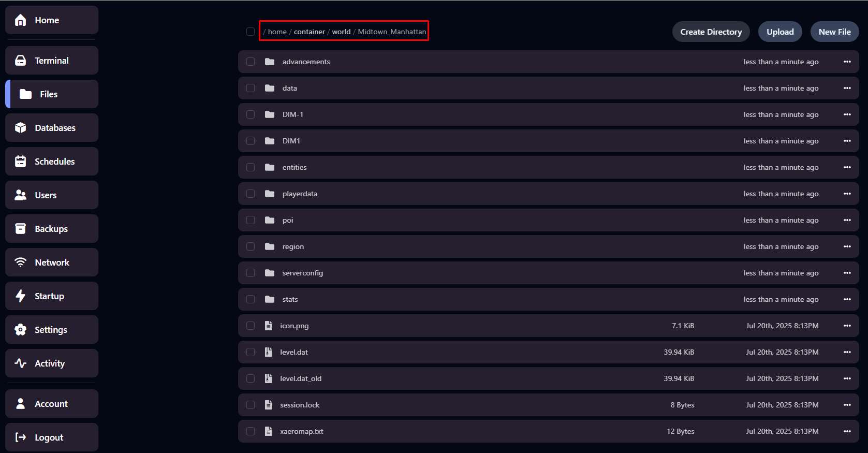Open the options menu for region folder
This screenshot has width=868, height=453.
[847, 246]
